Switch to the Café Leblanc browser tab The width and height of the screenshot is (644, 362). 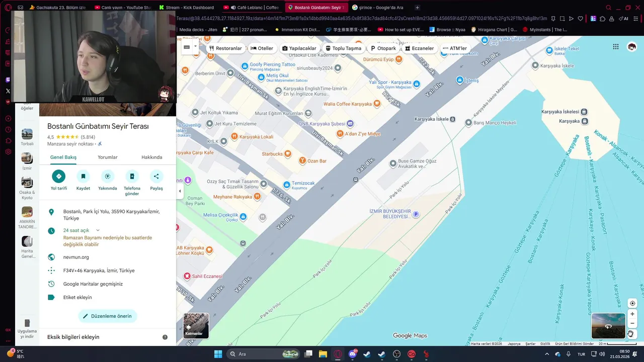tap(251, 8)
